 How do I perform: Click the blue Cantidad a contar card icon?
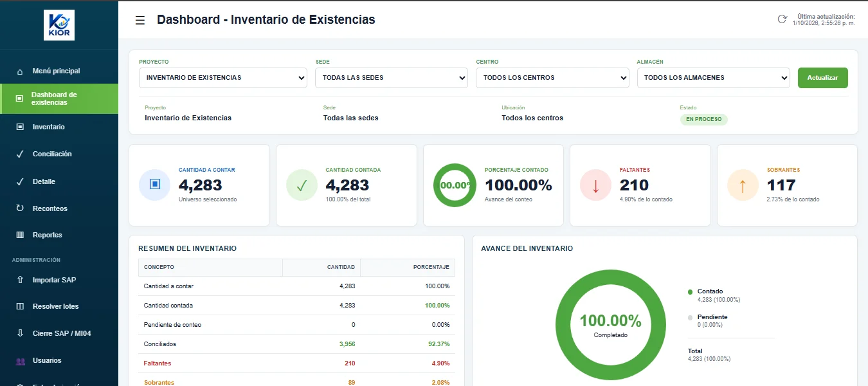(x=154, y=185)
